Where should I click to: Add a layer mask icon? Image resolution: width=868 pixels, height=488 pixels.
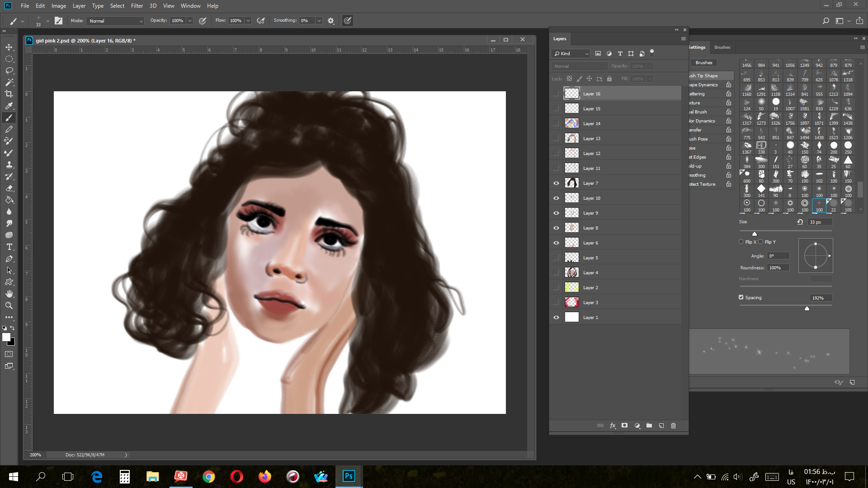625,426
